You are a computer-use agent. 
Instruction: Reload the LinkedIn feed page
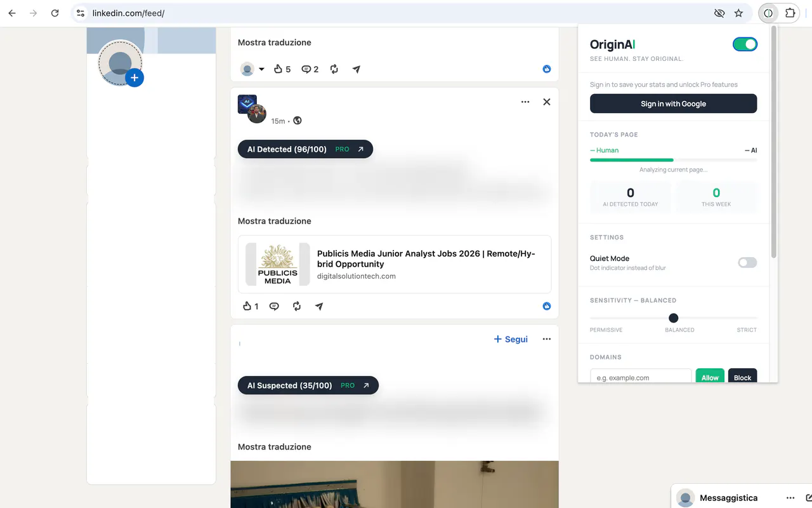pyautogui.click(x=55, y=13)
